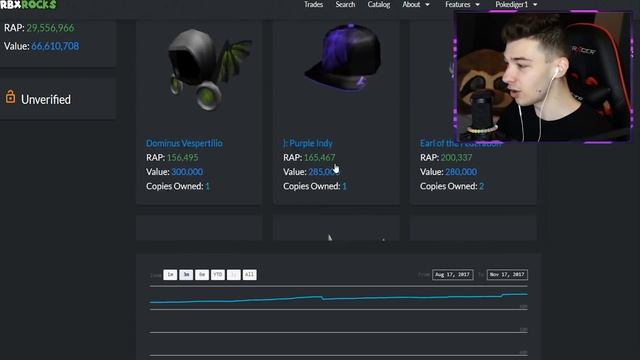
Task: Select the All chart zoom range
Action: (249, 275)
